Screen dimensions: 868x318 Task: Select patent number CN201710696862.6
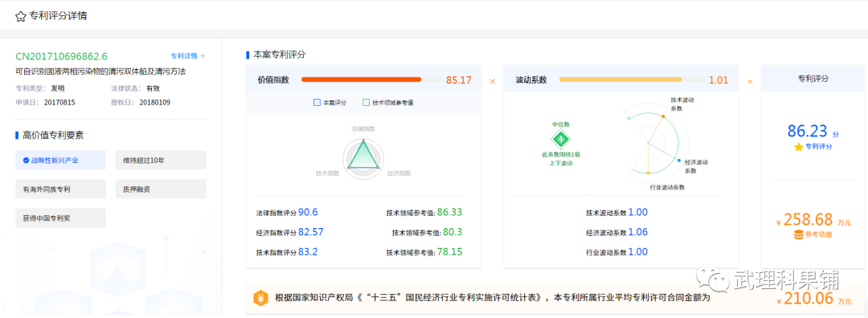(61, 56)
